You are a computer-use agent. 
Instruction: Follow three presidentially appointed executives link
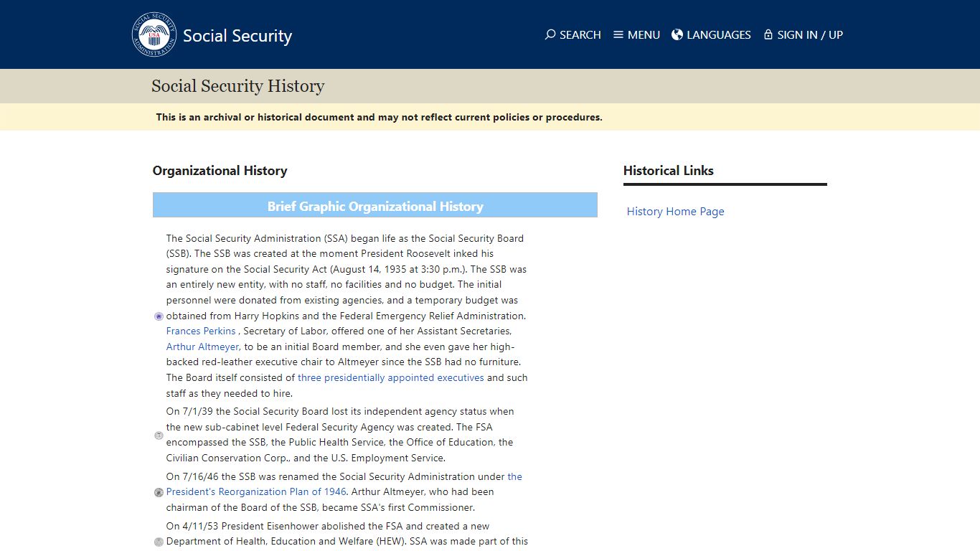tap(391, 377)
